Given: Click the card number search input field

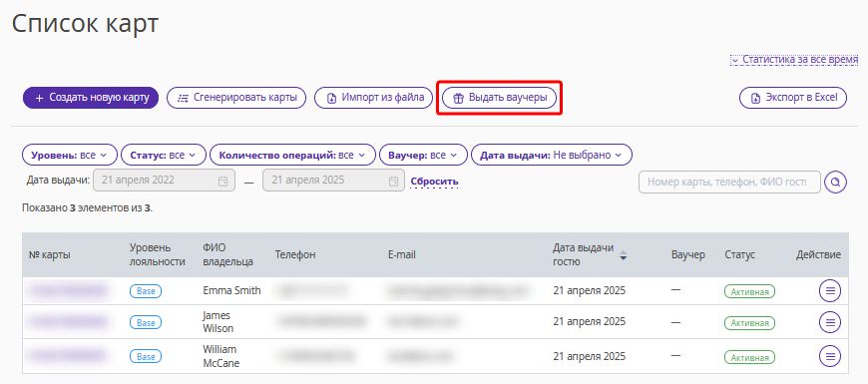Looking at the screenshot, I should (729, 182).
